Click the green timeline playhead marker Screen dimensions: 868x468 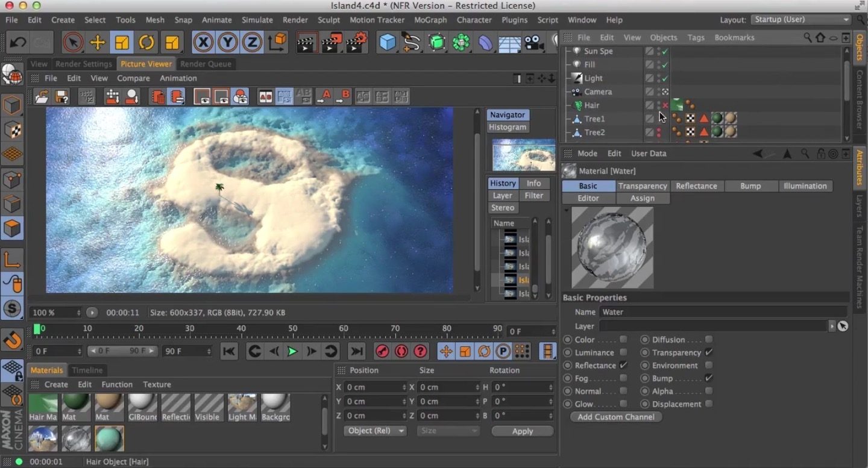point(37,329)
